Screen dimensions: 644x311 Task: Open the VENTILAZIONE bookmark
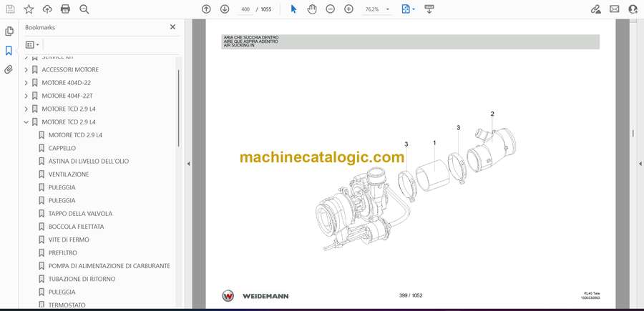(69, 174)
